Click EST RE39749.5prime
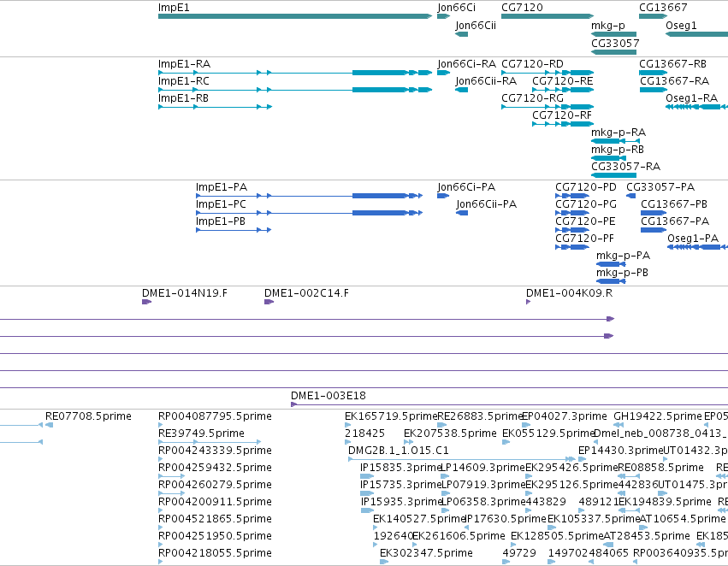 coord(202,433)
